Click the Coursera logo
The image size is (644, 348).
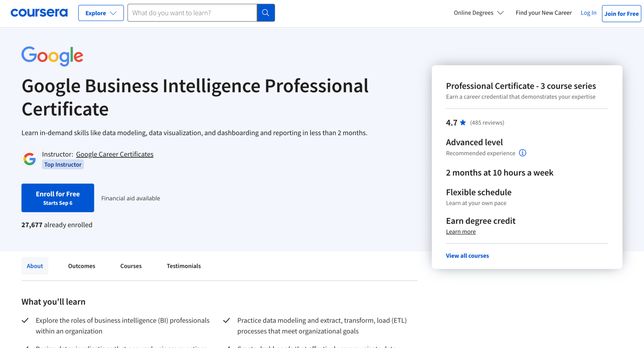pos(39,13)
